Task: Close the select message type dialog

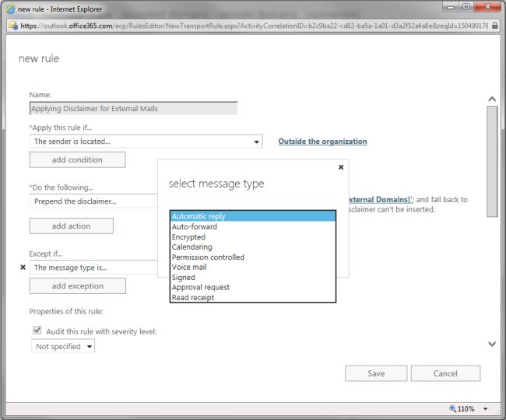Action: [341, 167]
